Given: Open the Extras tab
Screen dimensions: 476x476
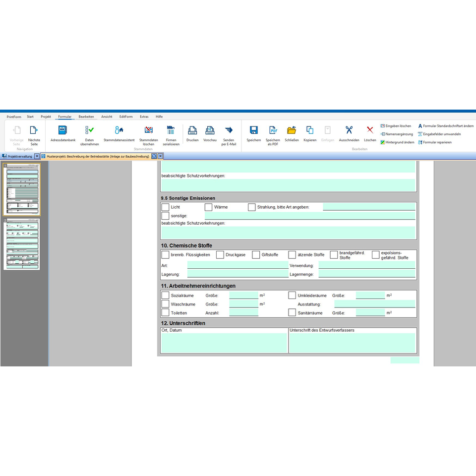Looking at the screenshot, I should [144, 117].
